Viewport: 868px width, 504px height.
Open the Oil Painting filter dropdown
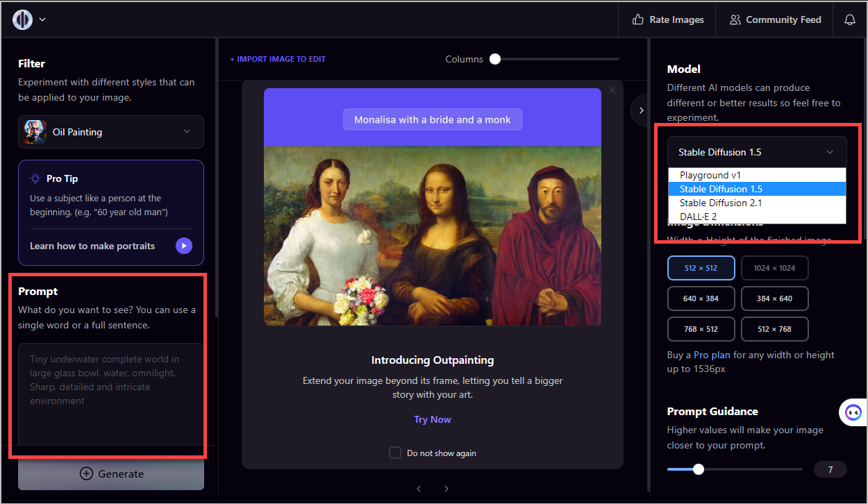(x=111, y=132)
